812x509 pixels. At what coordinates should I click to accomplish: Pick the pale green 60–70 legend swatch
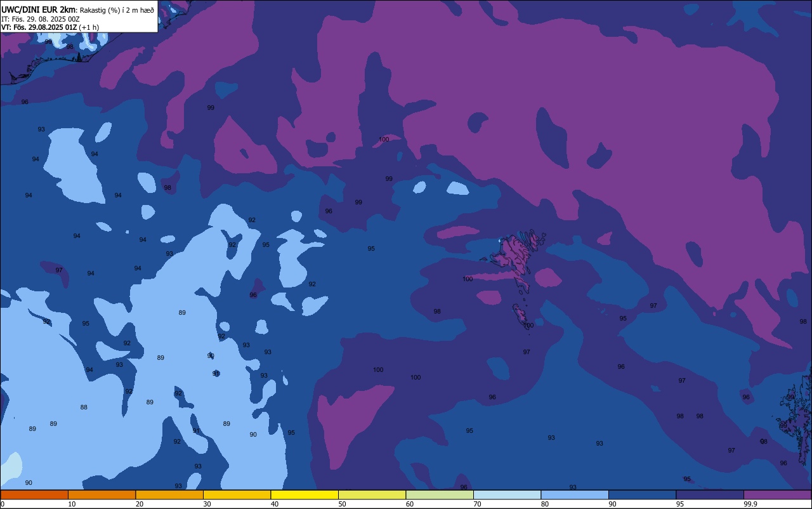[x=440, y=494]
